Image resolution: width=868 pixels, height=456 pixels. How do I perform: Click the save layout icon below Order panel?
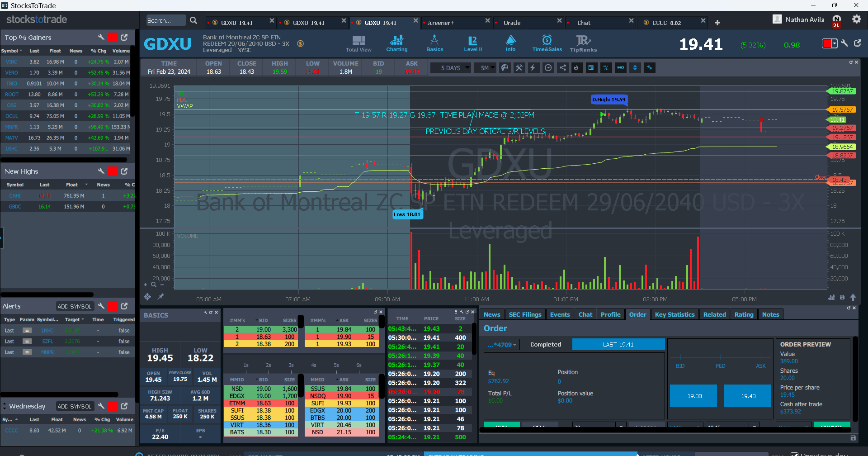(853, 438)
